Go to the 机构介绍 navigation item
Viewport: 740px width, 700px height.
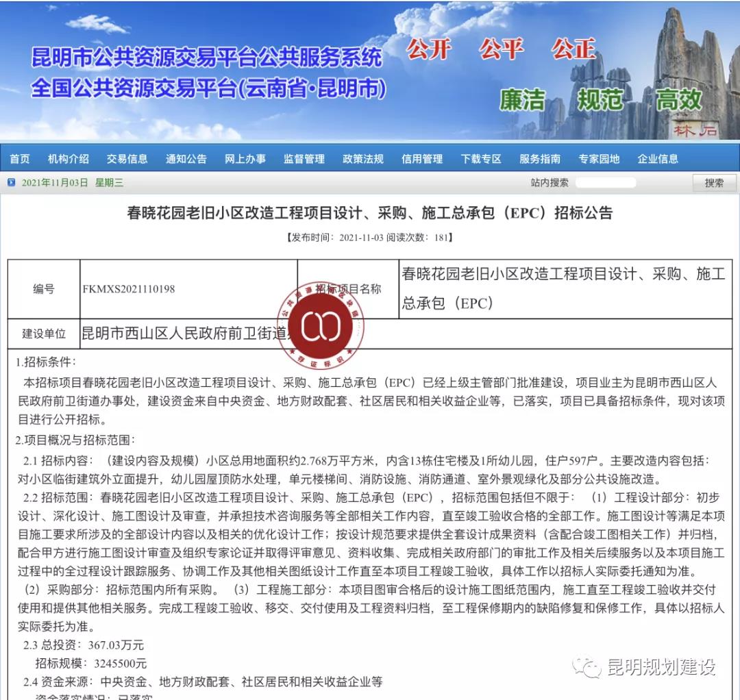[69, 159]
